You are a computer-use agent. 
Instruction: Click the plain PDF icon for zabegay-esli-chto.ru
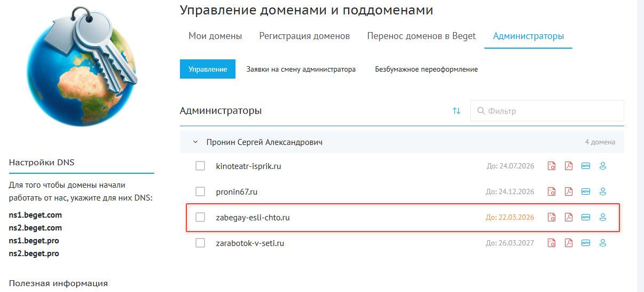pos(569,217)
